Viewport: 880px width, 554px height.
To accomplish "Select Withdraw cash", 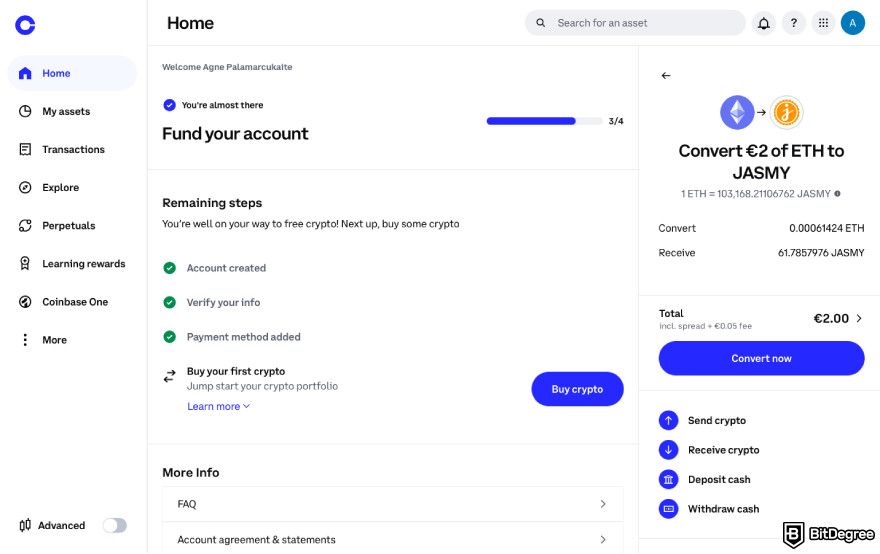I will 723,509.
